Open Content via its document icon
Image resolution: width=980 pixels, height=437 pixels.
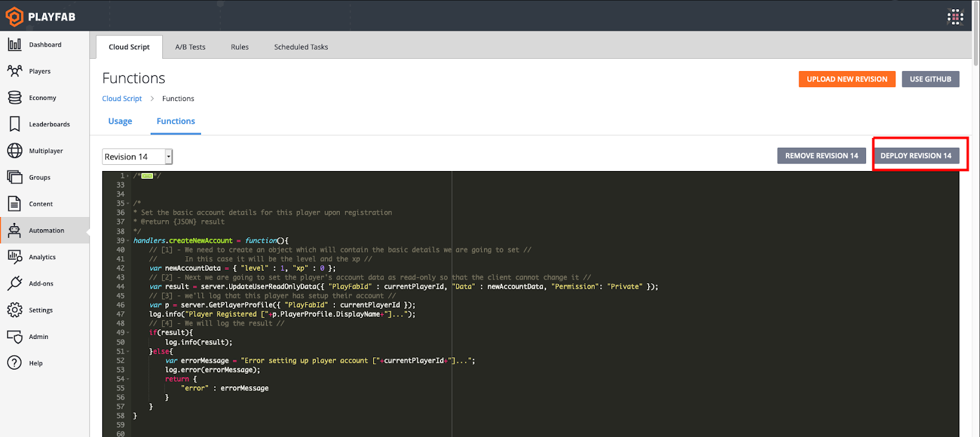click(x=15, y=203)
